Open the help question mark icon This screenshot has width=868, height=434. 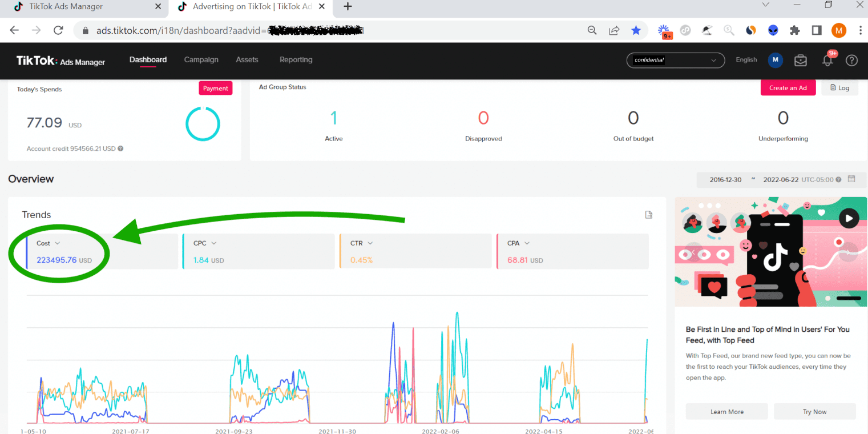coord(851,60)
